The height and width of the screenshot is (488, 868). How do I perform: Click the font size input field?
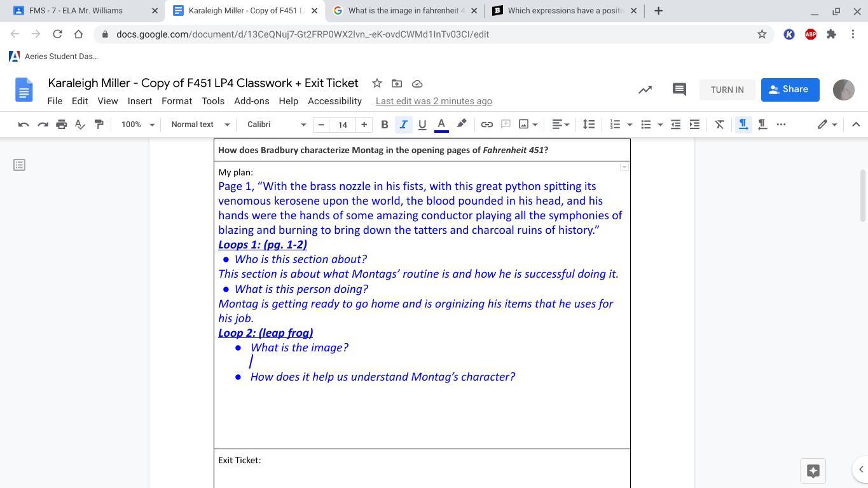[x=342, y=125]
